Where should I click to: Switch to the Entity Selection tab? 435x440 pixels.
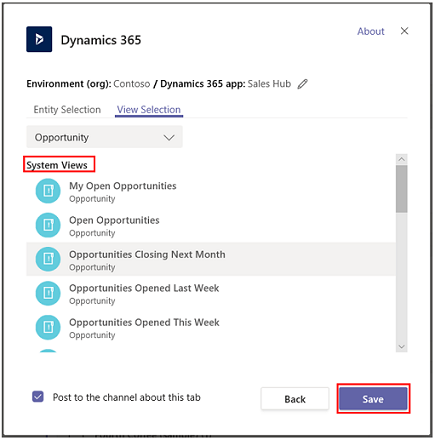[x=67, y=110]
